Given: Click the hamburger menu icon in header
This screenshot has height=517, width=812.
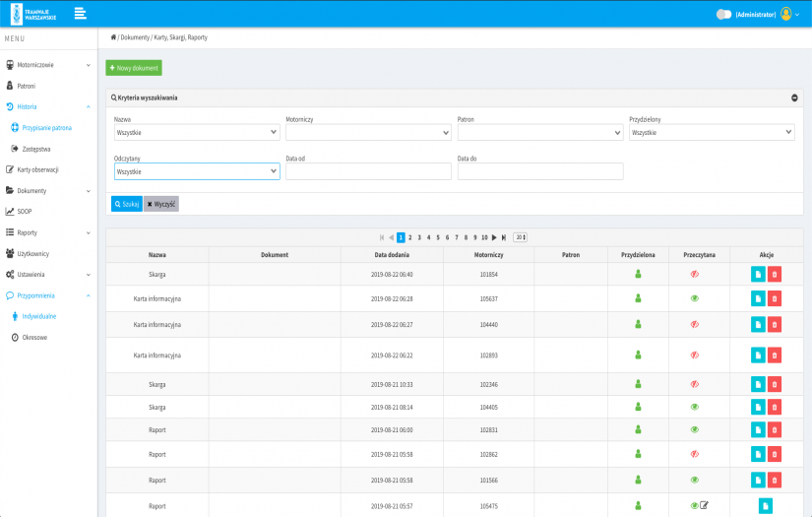Looking at the screenshot, I should 80,13.
